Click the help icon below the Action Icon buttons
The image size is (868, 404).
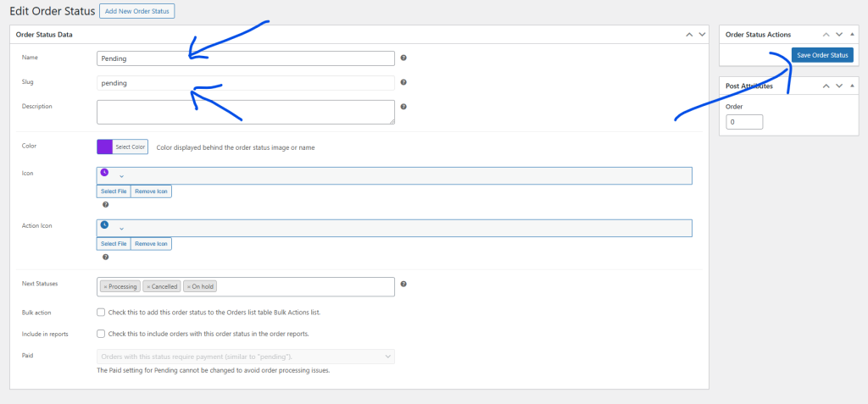pyautogui.click(x=105, y=257)
